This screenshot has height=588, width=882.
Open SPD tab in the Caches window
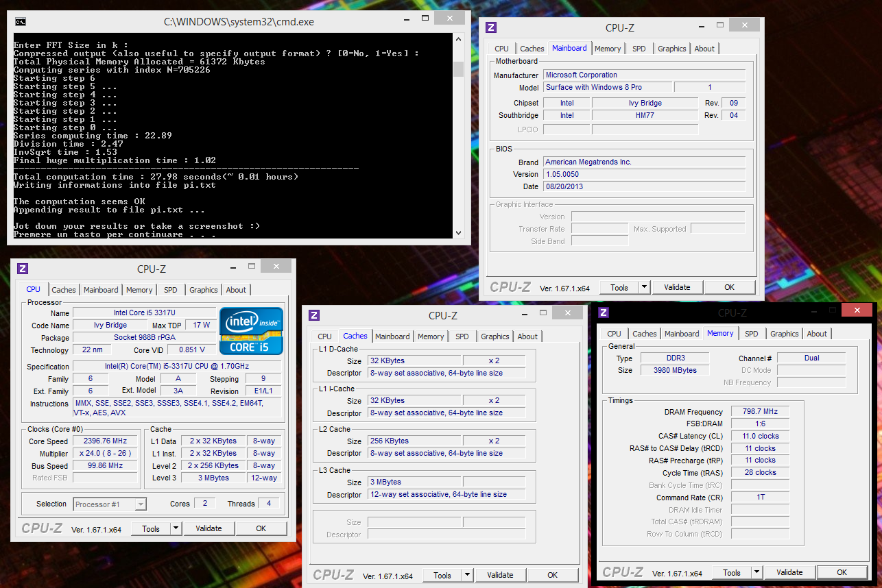coord(462,336)
